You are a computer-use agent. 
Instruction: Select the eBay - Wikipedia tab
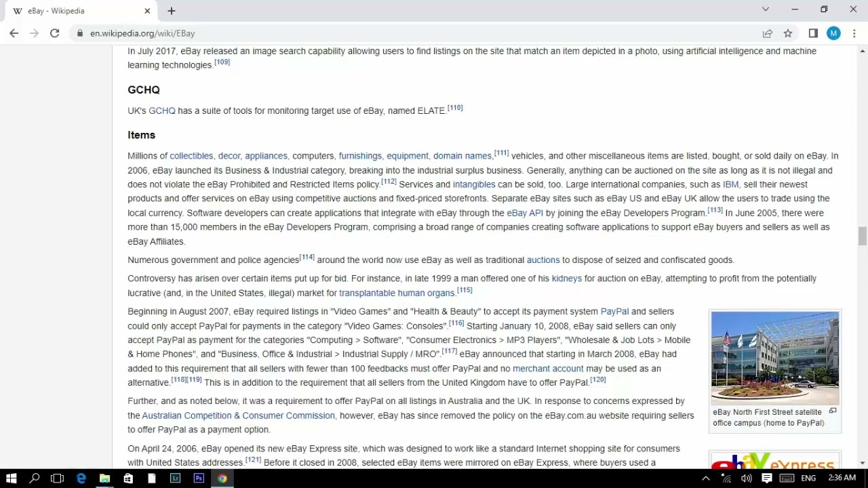[80, 11]
